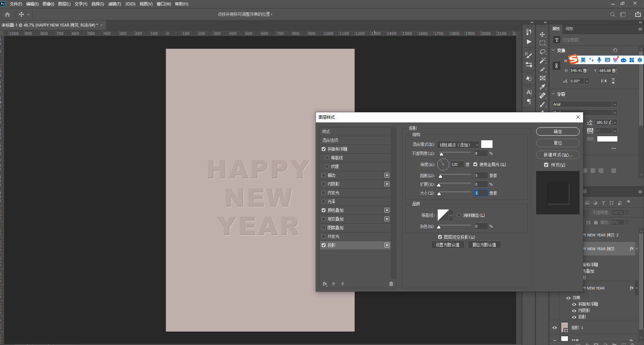
Task: Click the white shadow color swatch
Action: [487, 144]
